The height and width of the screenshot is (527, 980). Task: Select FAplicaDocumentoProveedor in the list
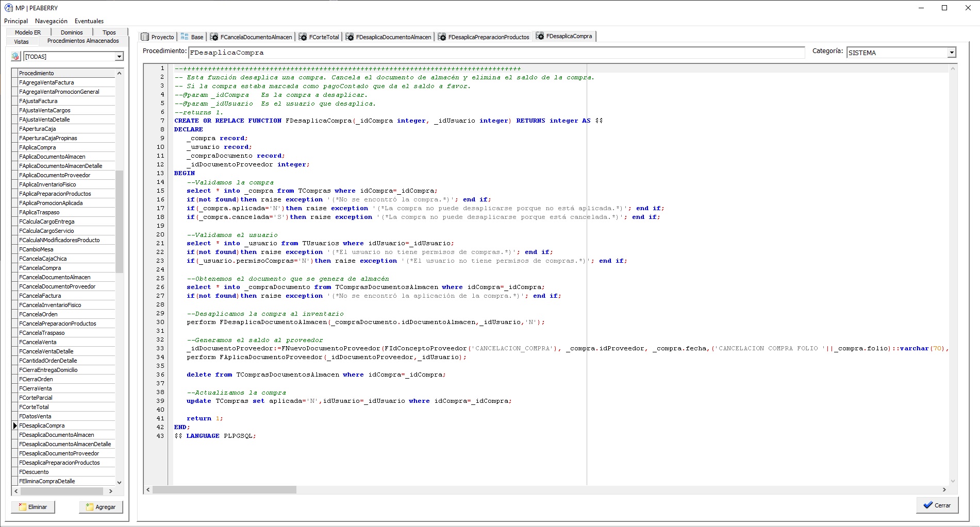pyautogui.click(x=67, y=175)
